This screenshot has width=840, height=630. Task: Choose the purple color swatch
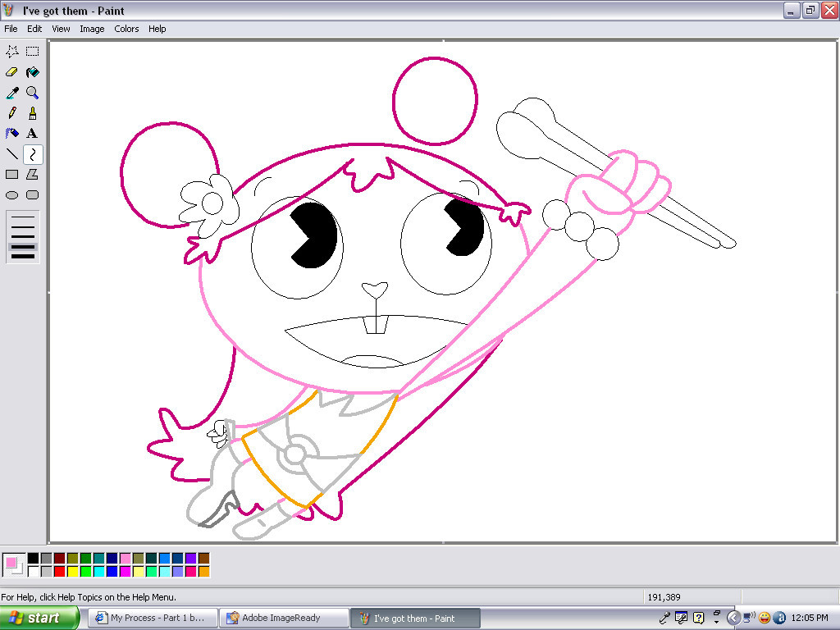click(190, 559)
